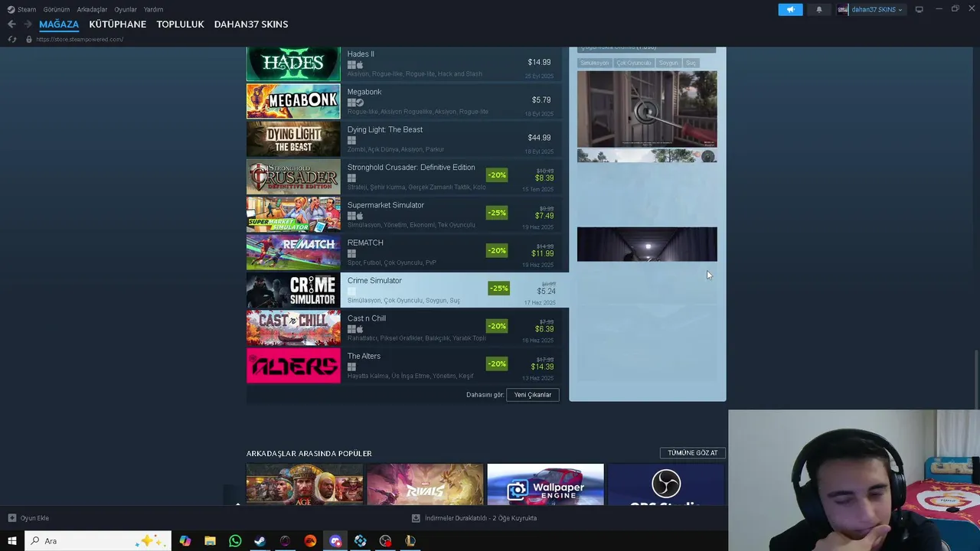
Task: Click the Yeni Çıkanlar button
Action: [533, 395]
